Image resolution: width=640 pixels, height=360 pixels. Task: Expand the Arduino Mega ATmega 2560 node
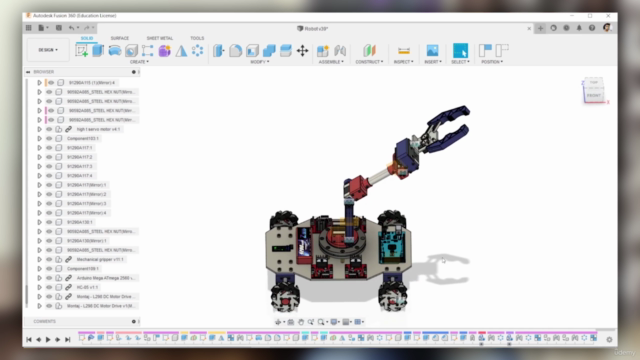click(x=40, y=278)
